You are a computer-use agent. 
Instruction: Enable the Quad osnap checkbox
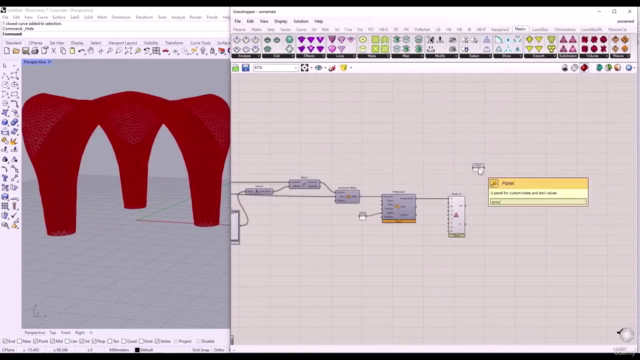click(124, 341)
